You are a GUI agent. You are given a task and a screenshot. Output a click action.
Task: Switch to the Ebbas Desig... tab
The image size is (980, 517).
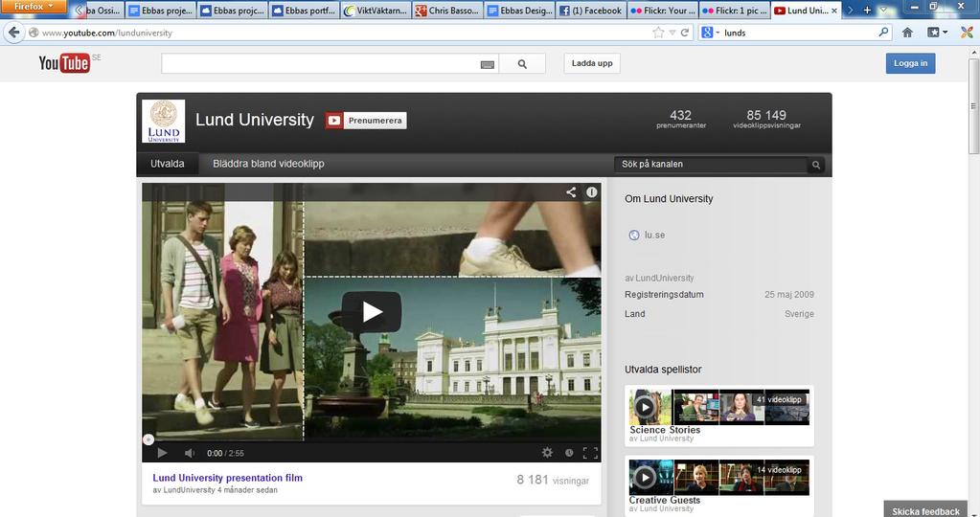click(519, 11)
